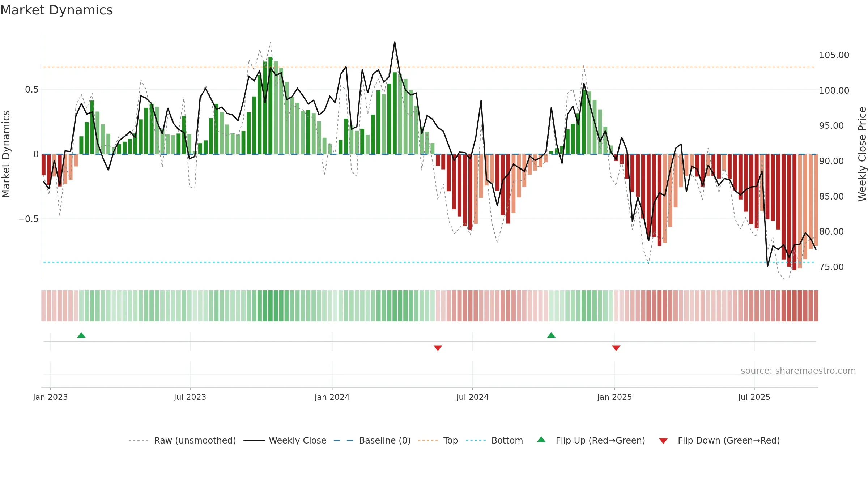Click the Market Dynamics chart title
Image resolution: width=868 pixels, height=488 pixels.
pos(56,10)
